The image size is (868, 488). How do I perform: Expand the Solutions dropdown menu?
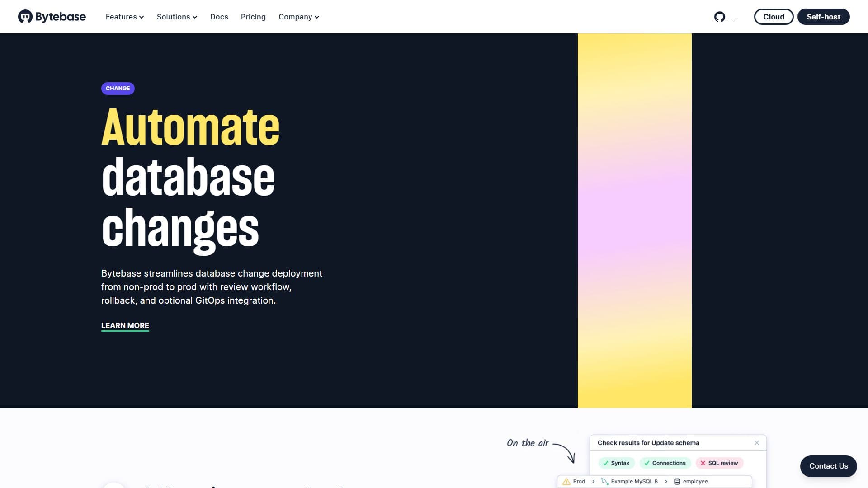click(177, 17)
